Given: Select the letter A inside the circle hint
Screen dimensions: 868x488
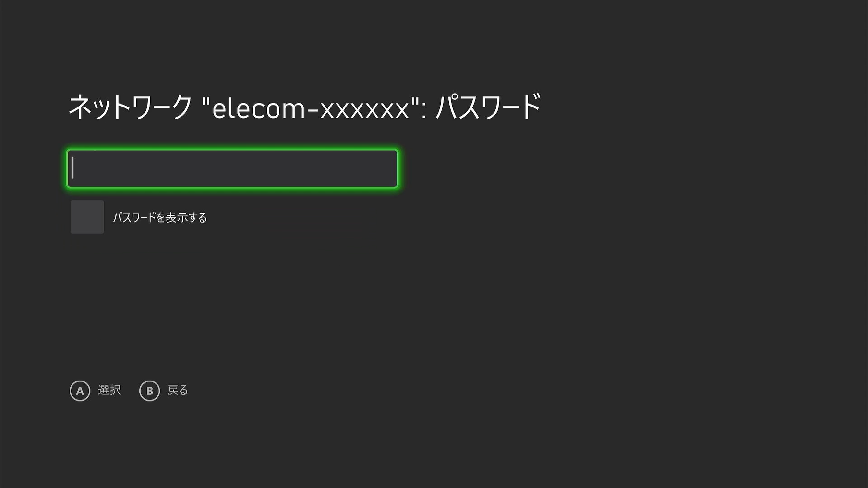Looking at the screenshot, I should click(x=80, y=391).
